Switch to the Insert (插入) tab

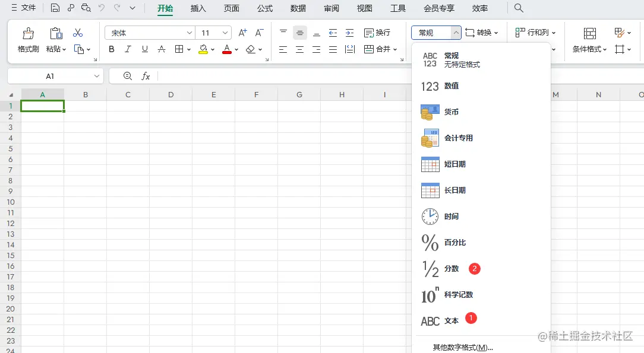click(198, 8)
